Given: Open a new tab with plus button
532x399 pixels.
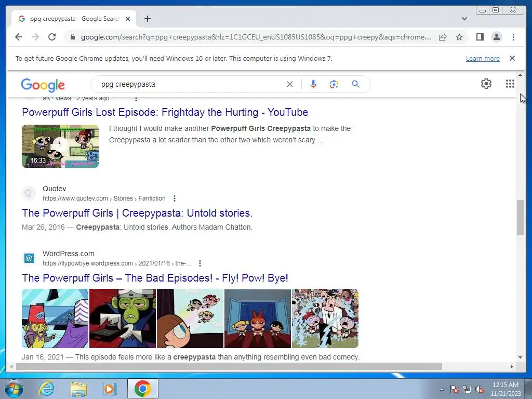Looking at the screenshot, I should (x=147, y=19).
